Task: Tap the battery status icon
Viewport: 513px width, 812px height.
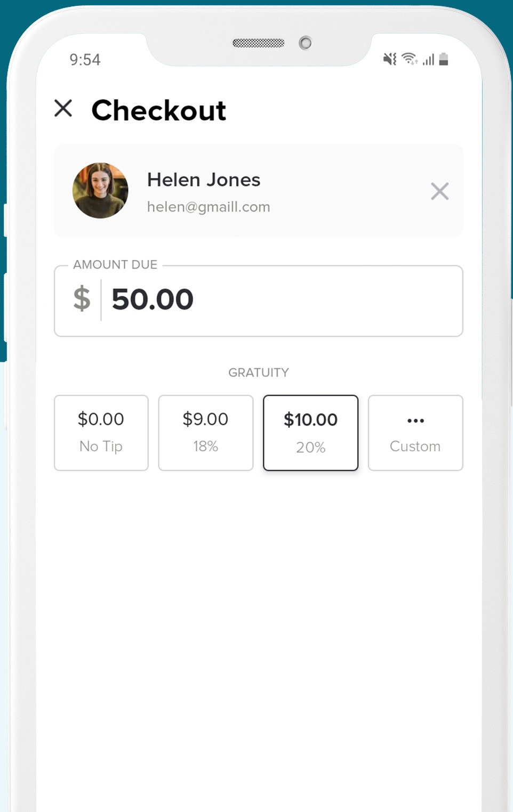Action: pos(444,59)
